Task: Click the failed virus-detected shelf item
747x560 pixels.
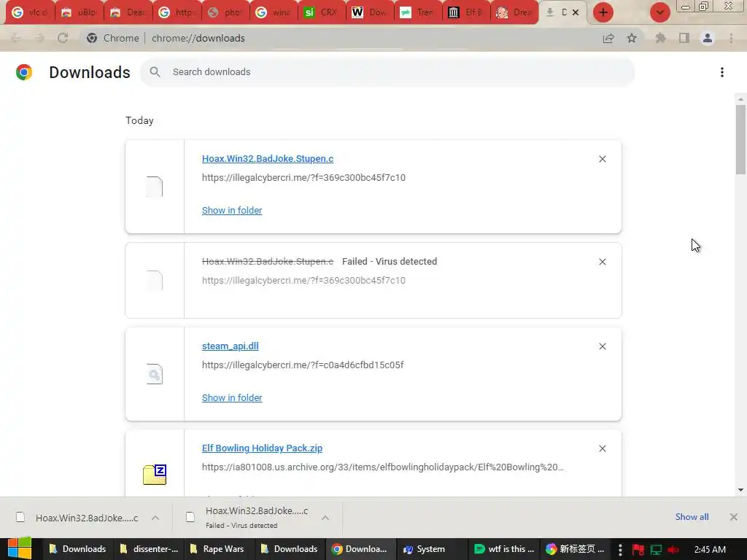Action: 248,518
